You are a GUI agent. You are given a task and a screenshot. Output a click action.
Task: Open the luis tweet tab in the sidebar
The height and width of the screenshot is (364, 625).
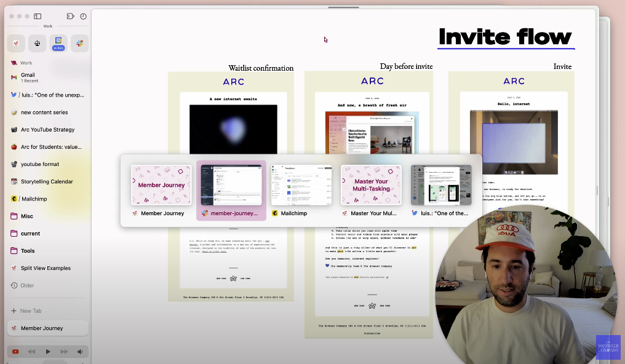(x=48, y=95)
